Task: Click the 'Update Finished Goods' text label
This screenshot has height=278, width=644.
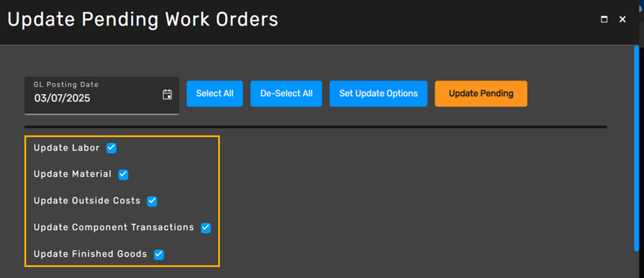Action: [x=90, y=254]
